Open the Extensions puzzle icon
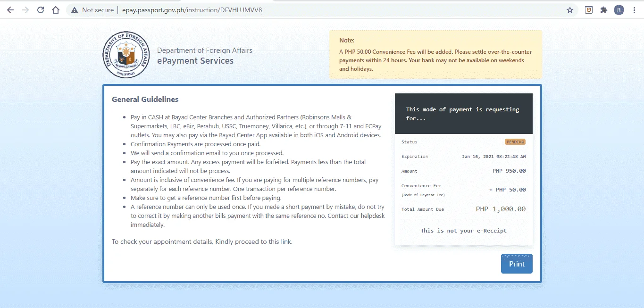The height and width of the screenshot is (308, 644). coord(603,10)
